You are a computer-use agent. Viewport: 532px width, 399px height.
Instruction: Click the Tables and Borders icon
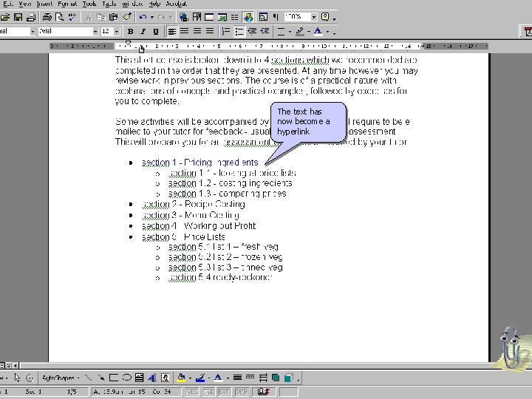point(197,17)
